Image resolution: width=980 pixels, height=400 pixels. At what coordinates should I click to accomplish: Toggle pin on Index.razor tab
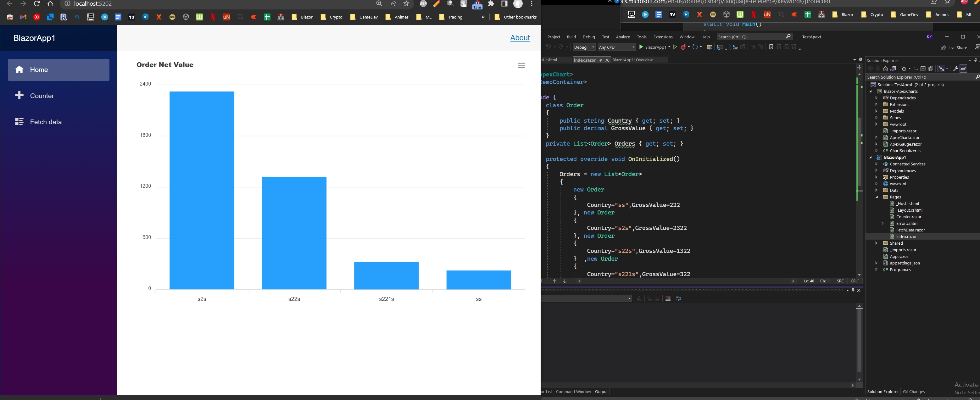point(601,60)
